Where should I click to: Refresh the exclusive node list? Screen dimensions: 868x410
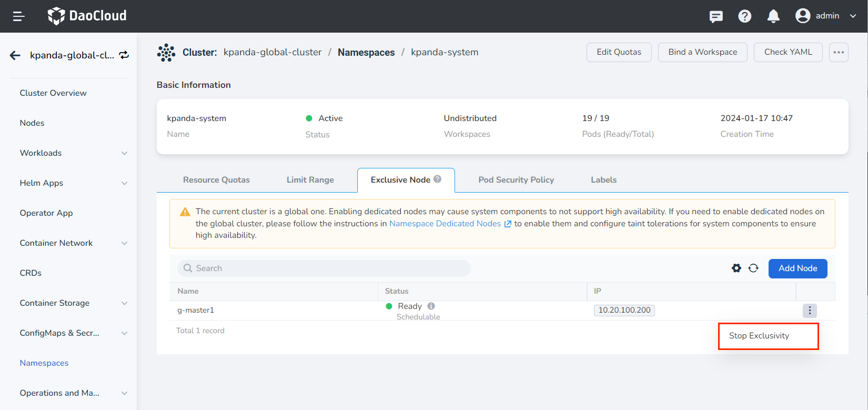tap(753, 268)
